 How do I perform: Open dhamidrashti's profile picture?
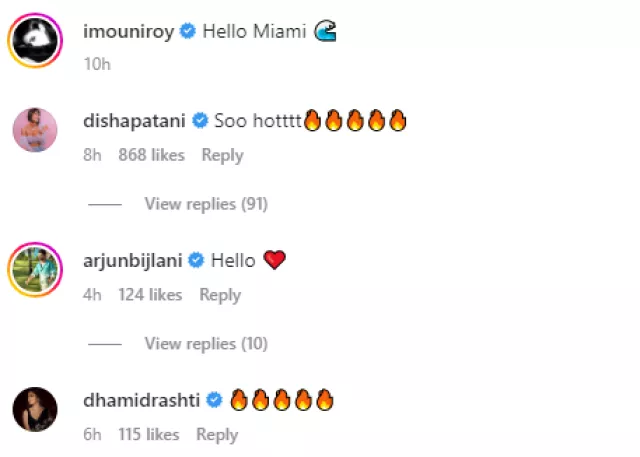[x=36, y=409]
